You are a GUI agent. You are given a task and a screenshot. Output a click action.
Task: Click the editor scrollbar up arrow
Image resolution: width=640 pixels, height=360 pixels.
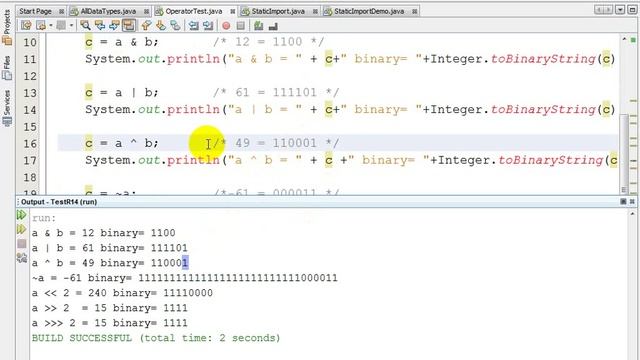624,40
